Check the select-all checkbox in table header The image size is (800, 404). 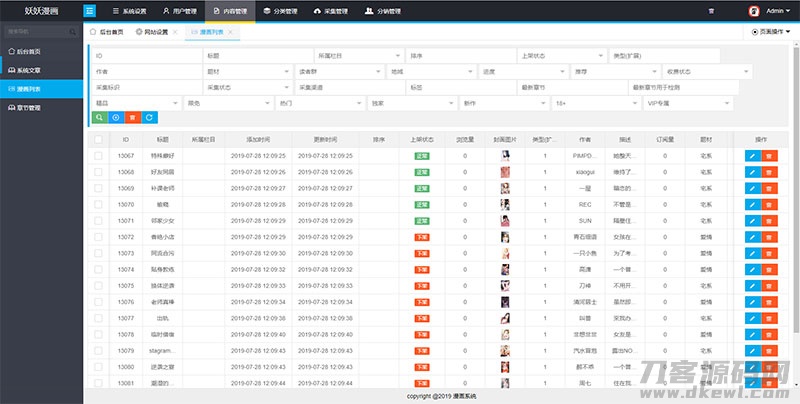(98, 140)
